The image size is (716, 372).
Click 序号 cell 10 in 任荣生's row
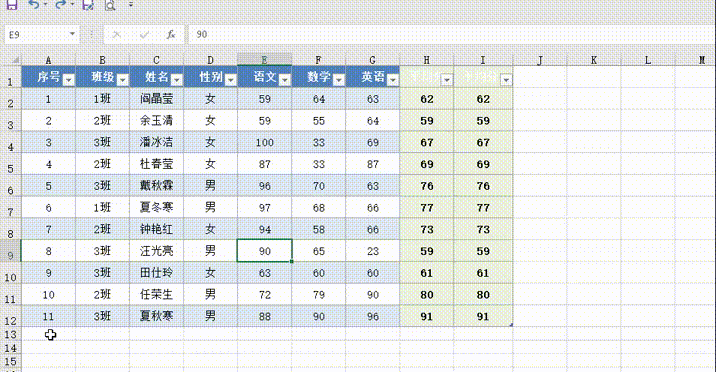pyautogui.click(x=48, y=294)
